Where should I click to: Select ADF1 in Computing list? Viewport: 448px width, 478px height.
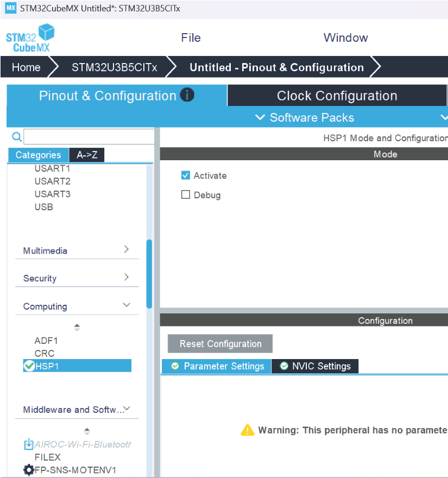(x=46, y=340)
